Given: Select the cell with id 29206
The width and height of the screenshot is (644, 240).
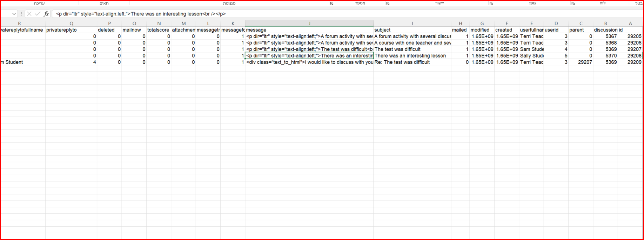Looking at the screenshot, I should tap(630, 43).
